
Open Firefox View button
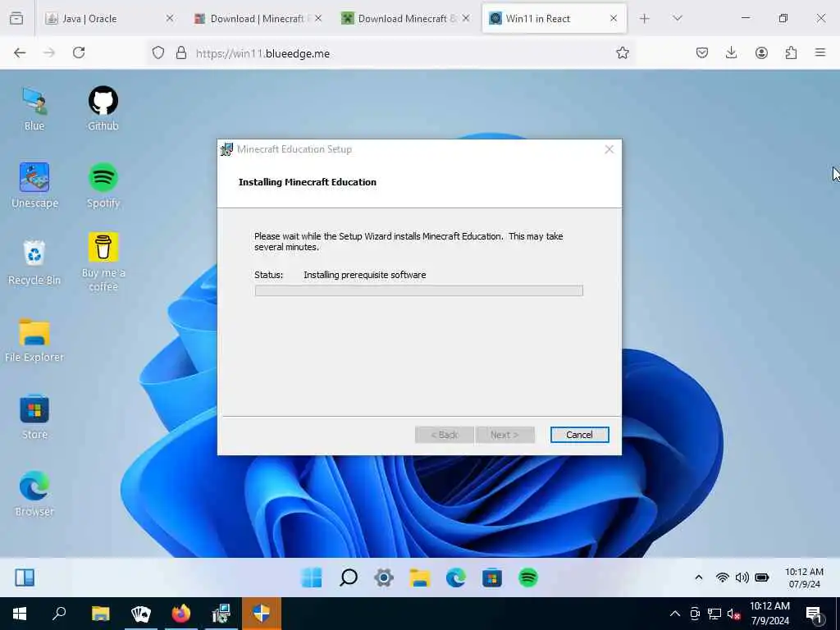16,19
